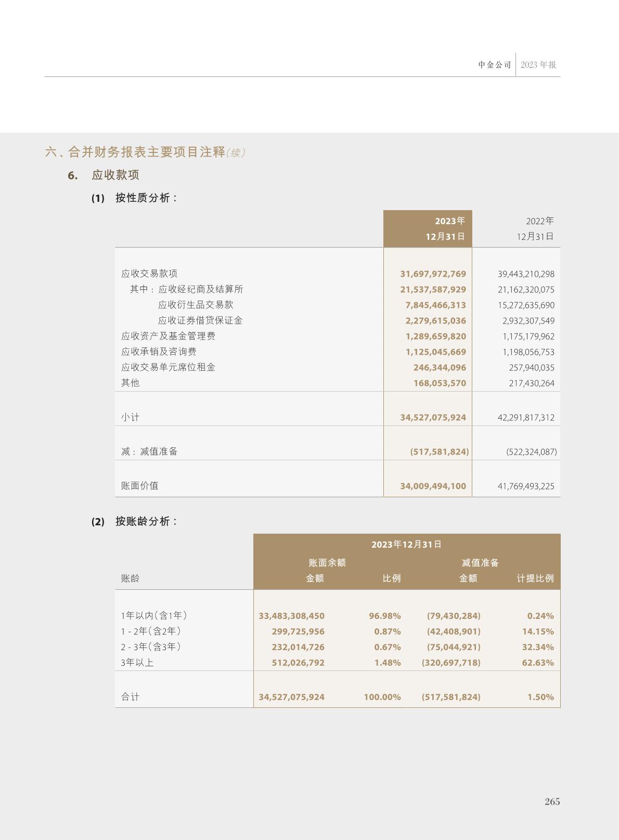The height and width of the screenshot is (840, 619).
Task: Select the 六、合并财务报表主要项目注释 section heading
Action: pyautogui.click(x=135, y=152)
